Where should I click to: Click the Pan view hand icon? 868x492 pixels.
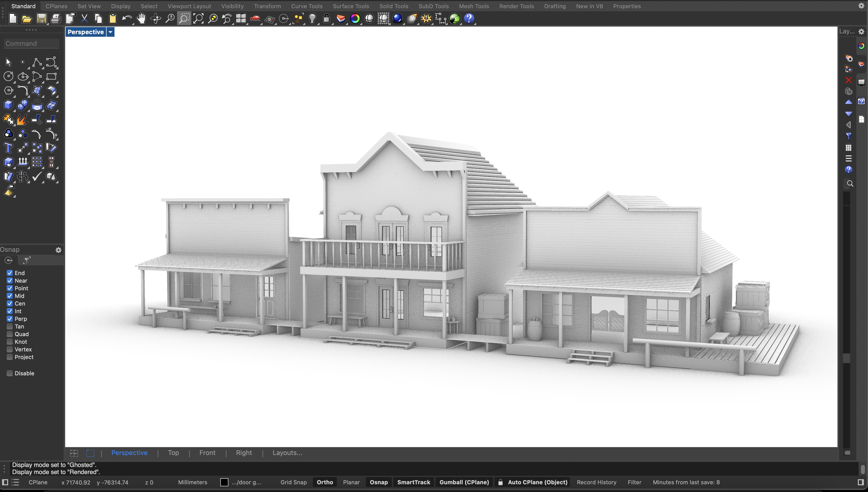click(x=141, y=18)
